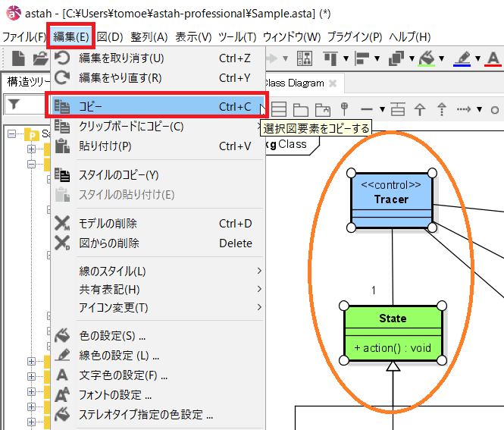Image resolution: width=504 pixels, height=430 pixels.
Task: Click the New File icon in toolbar
Action: pos(19,58)
